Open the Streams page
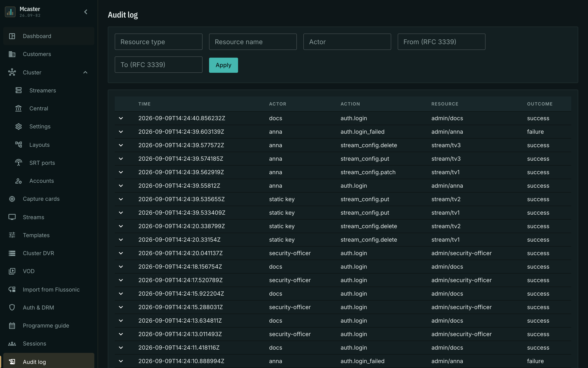This screenshot has width=588, height=368. pos(49,217)
